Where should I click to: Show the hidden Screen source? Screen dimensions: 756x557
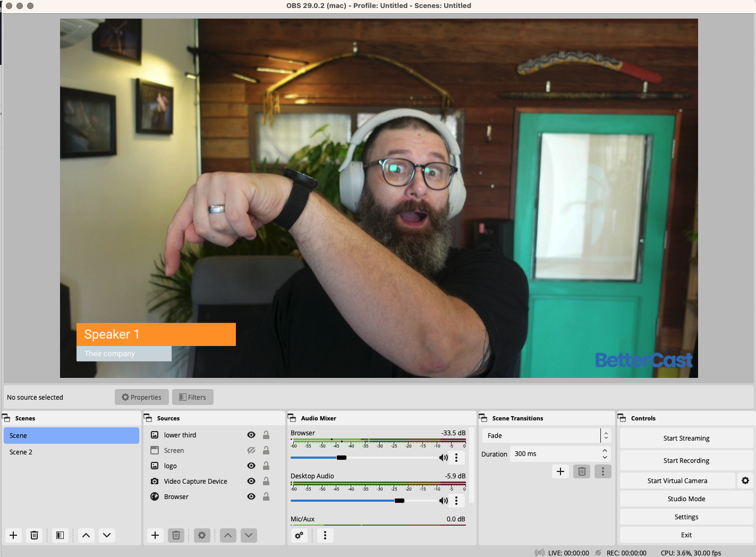[251, 450]
